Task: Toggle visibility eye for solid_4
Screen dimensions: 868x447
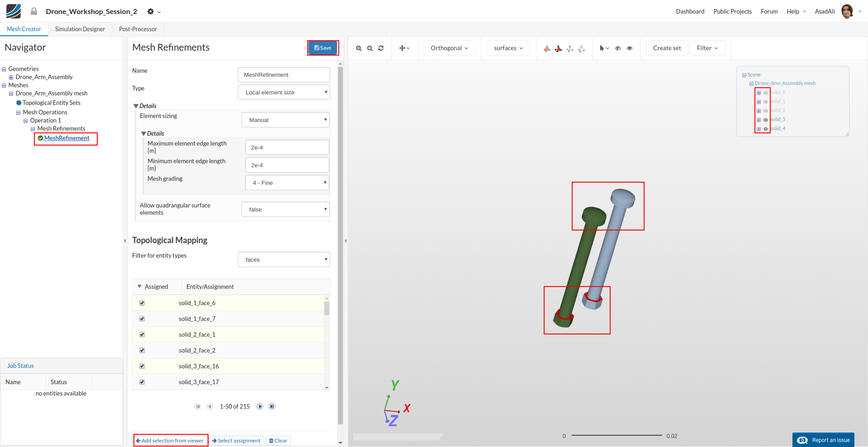Action: 766,129
